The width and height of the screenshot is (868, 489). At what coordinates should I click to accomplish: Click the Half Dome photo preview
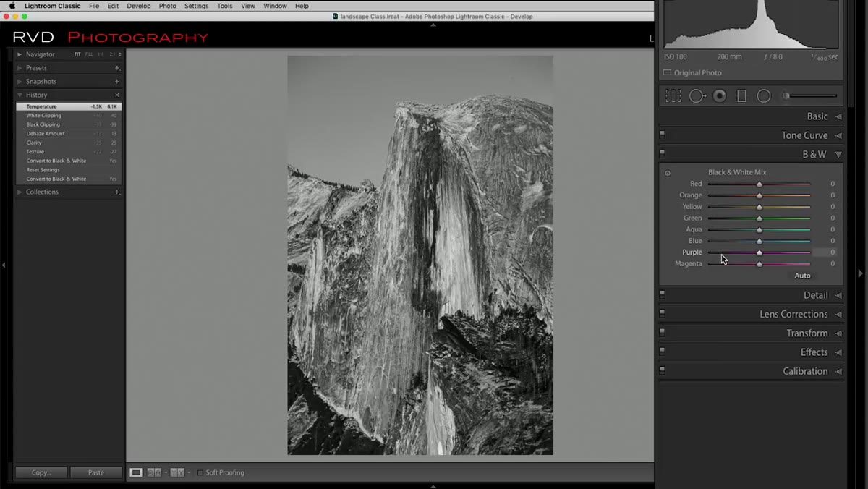[x=420, y=255]
